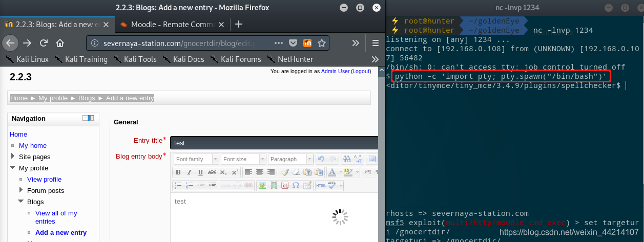Toggle Underline text formatting
Viewport: 644px width, 242px height.
click(200, 172)
